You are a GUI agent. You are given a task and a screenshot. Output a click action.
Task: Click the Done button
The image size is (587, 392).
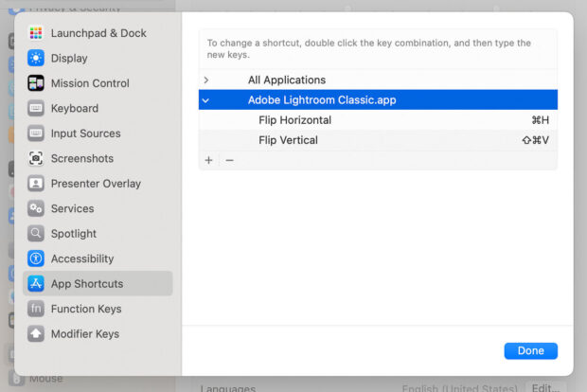530,350
